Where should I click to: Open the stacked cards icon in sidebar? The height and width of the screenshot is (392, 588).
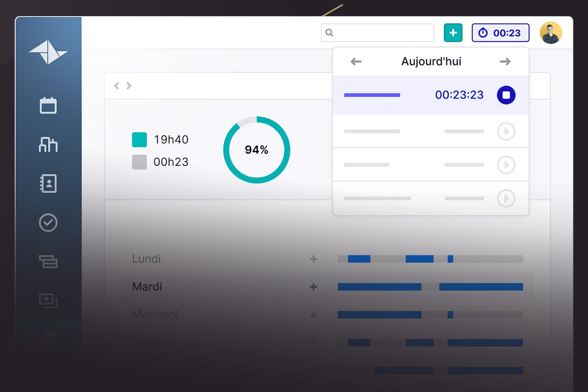[x=48, y=262]
